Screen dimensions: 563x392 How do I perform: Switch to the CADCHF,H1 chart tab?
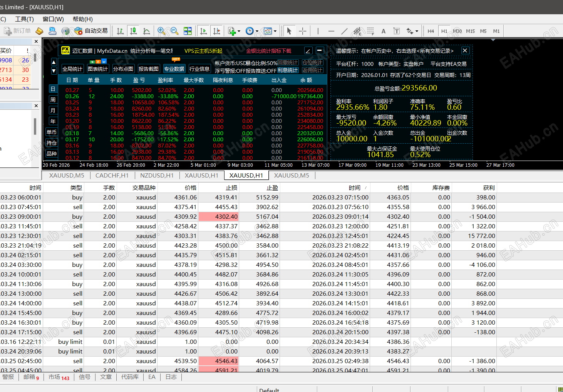pos(112,175)
